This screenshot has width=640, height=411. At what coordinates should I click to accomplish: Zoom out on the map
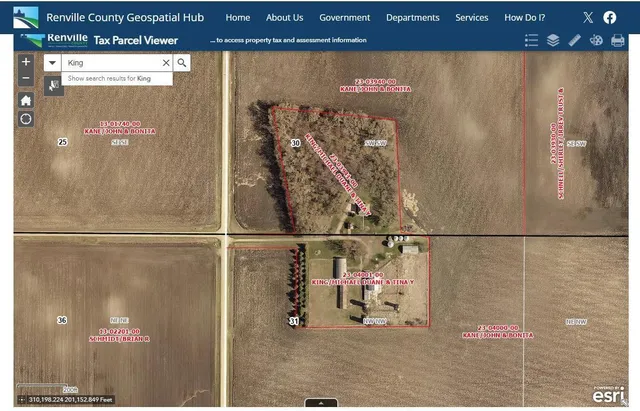[x=26, y=78]
